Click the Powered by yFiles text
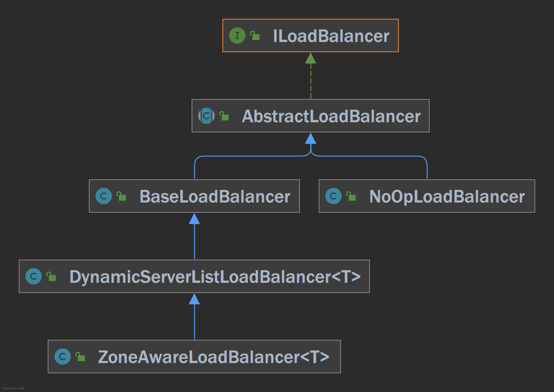Screen dimensions: 554x392 [x=13, y=388]
